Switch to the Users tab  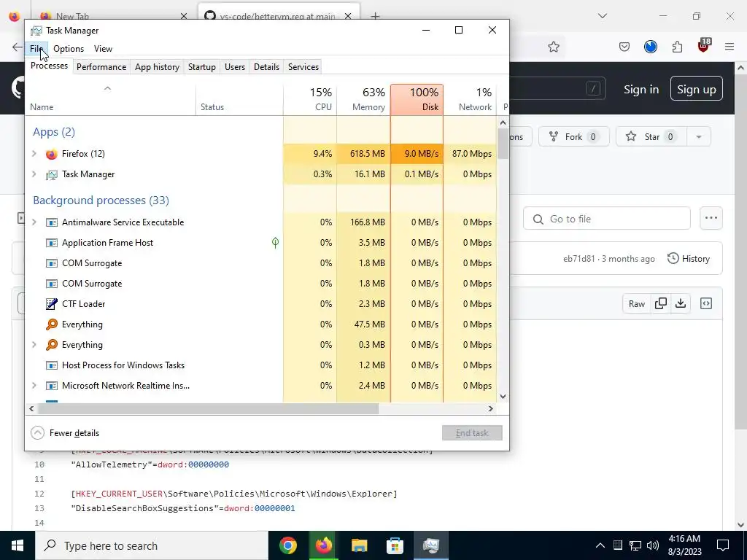coord(235,67)
